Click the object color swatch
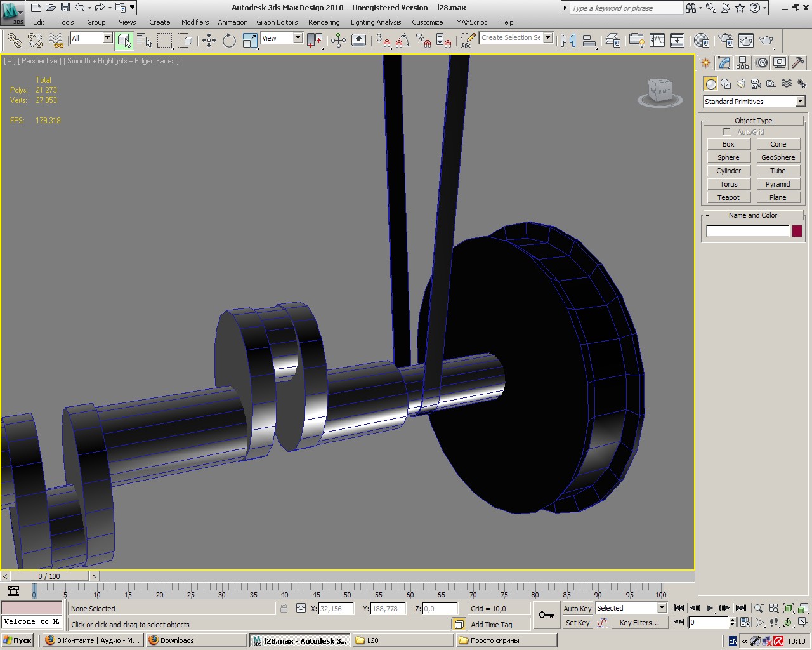812x650 pixels. (x=797, y=231)
